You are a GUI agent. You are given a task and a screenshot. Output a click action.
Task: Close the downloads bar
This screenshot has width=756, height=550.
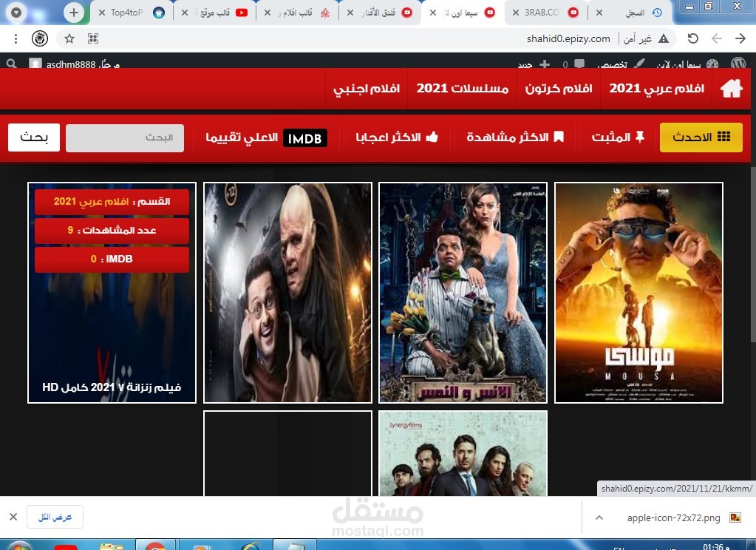coord(13,517)
